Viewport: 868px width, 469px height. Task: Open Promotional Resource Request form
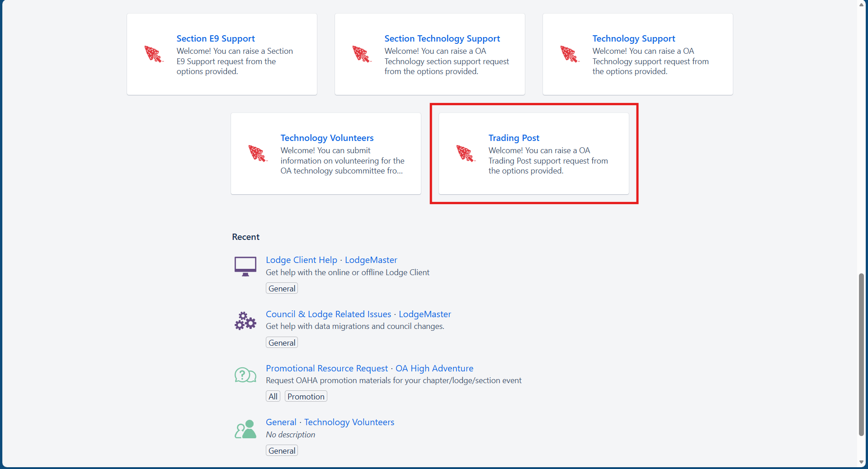(326, 368)
